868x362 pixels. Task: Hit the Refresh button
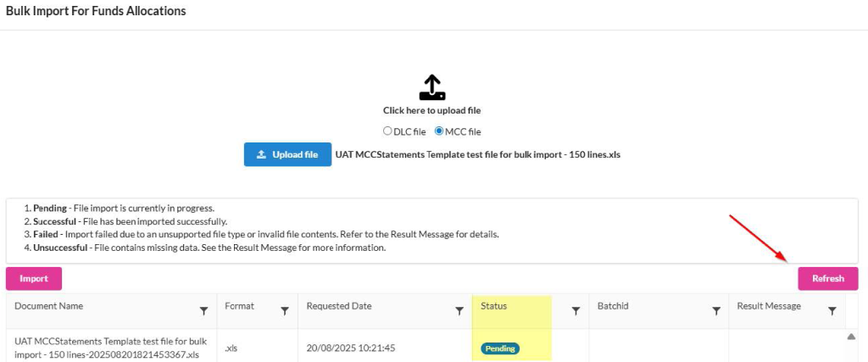(x=827, y=279)
